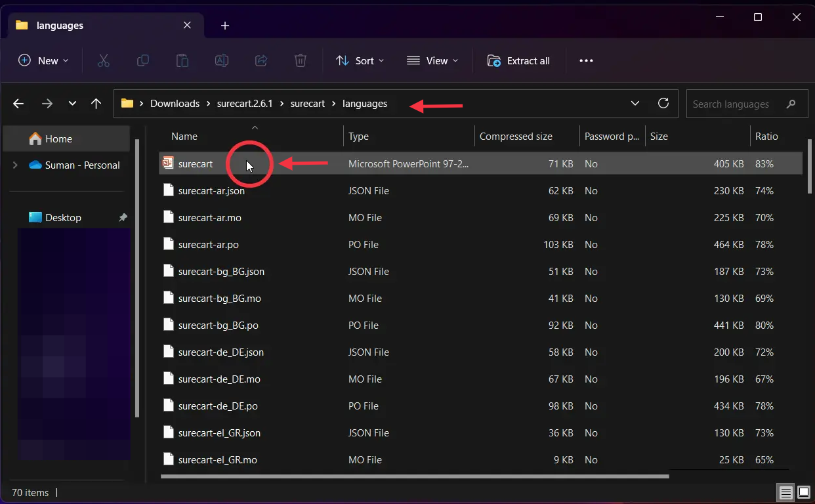Viewport: 815px width, 504px height.
Task: Navigate to Downloads in the breadcrumb
Action: tap(175, 104)
